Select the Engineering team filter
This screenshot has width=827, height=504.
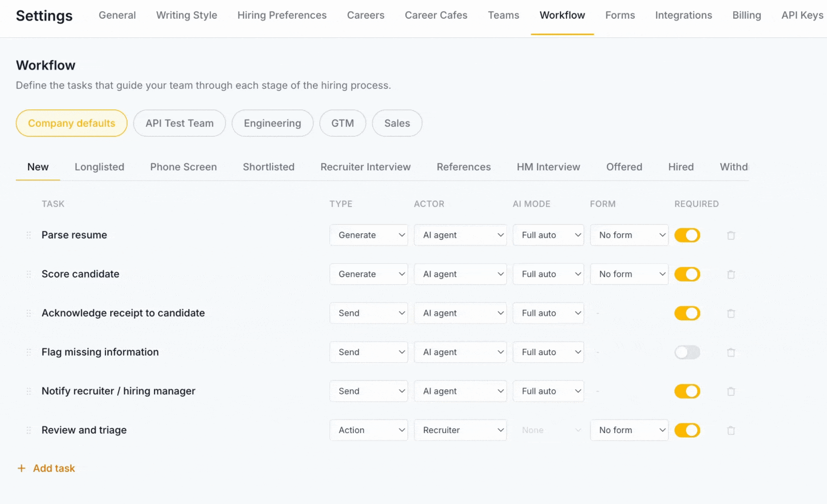(x=272, y=123)
